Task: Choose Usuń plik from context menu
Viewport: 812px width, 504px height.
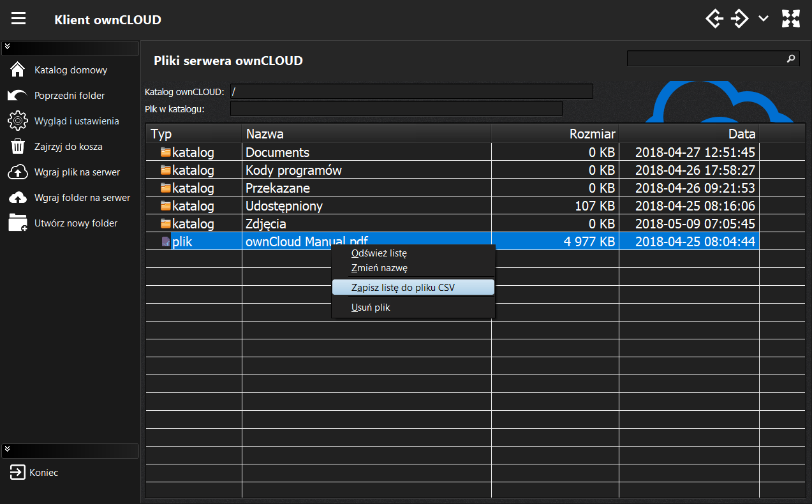Action: (413, 307)
